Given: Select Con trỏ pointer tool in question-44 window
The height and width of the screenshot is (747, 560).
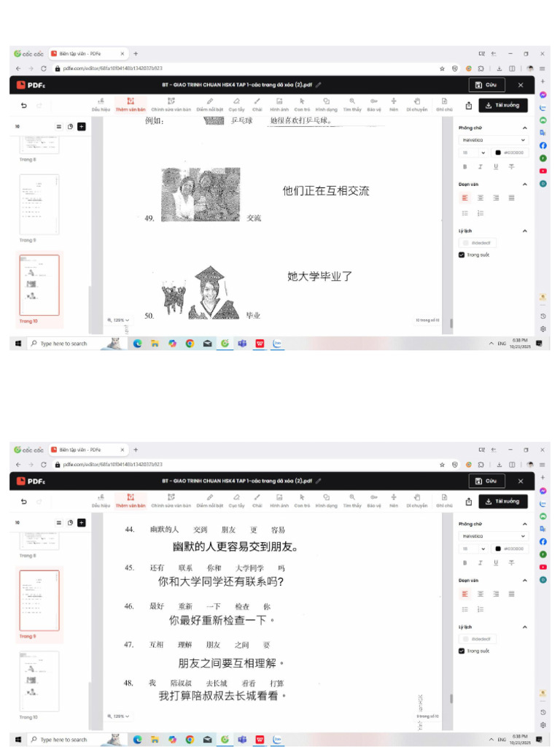Looking at the screenshot, I should (x=302, y=500).
